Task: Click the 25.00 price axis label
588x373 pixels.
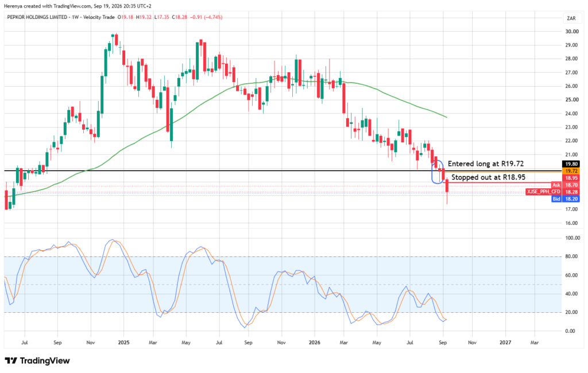Action: pyautogui.click(x=571, y=100)
